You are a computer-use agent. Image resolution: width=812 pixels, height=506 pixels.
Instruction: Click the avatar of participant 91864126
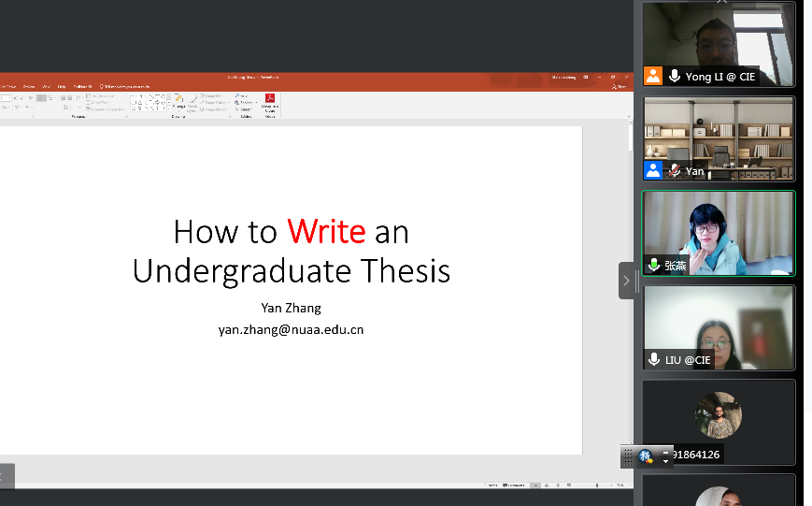718,415
